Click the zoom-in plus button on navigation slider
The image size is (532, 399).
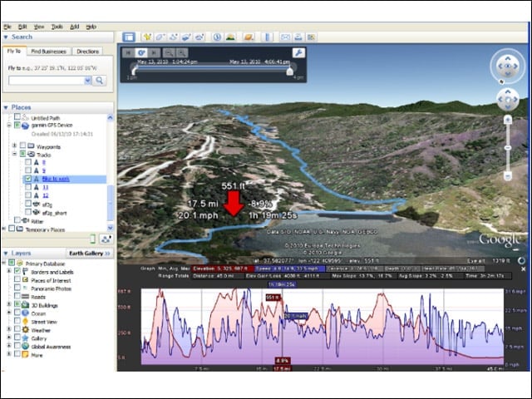(508, 120)
